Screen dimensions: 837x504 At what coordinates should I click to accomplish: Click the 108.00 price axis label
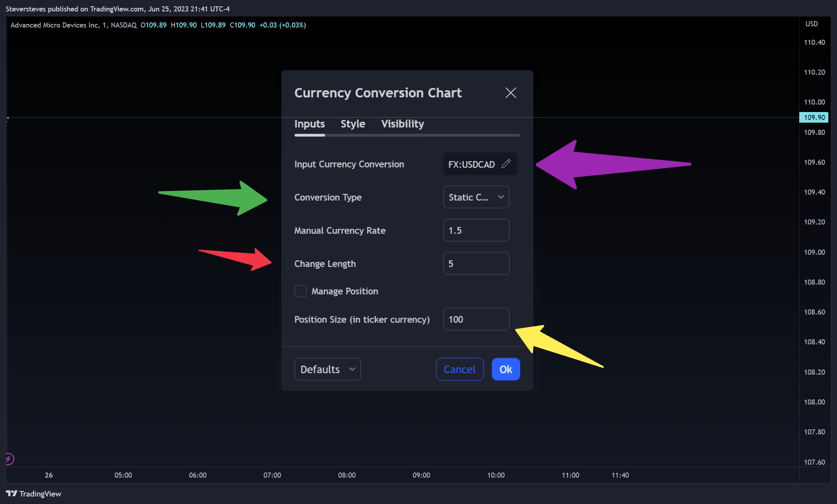pos(814,402)
